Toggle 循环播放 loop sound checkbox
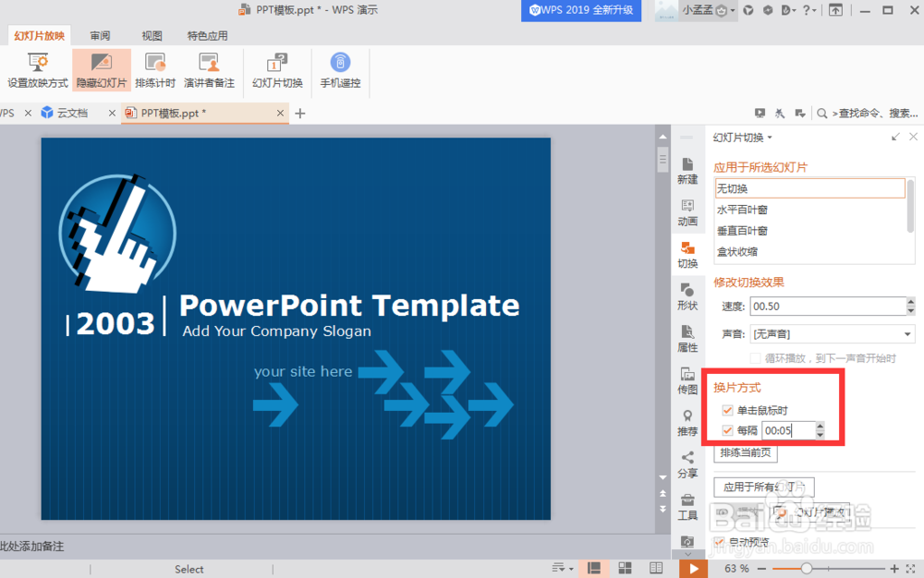 755,358
